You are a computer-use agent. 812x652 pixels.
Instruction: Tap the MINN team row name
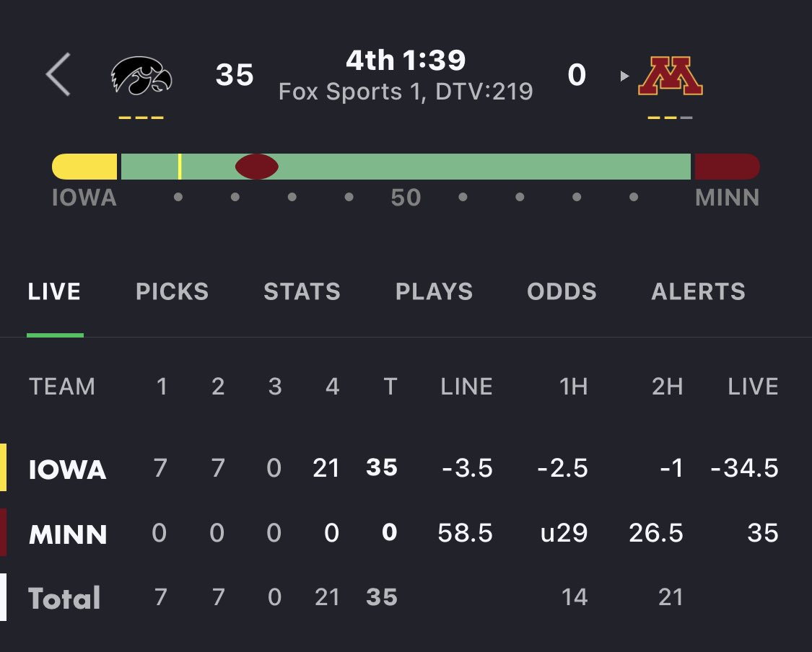[68, 534]
